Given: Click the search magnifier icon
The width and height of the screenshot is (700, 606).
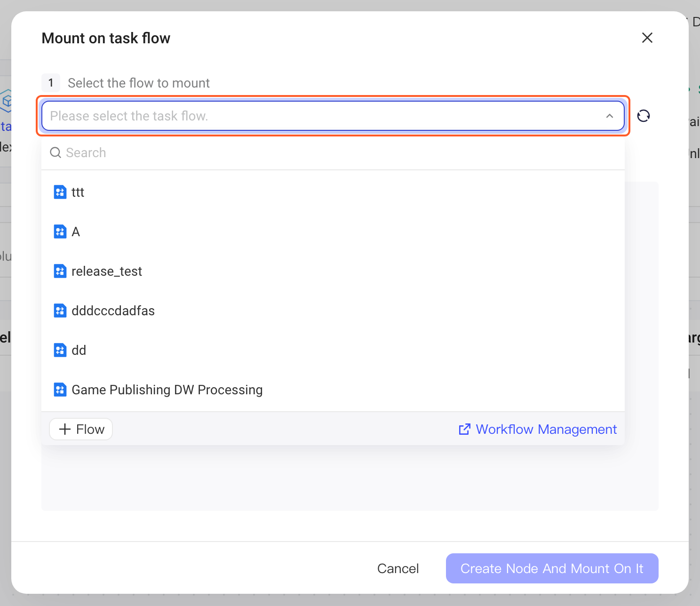Looking at the screenshot, I should coord(56,152).
